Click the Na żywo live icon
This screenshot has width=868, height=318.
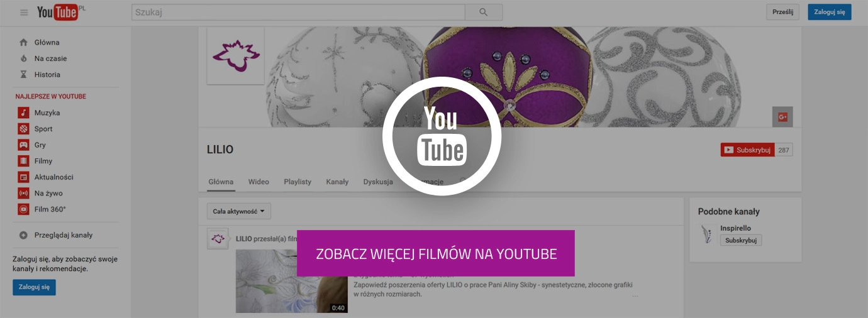[23, 194]
